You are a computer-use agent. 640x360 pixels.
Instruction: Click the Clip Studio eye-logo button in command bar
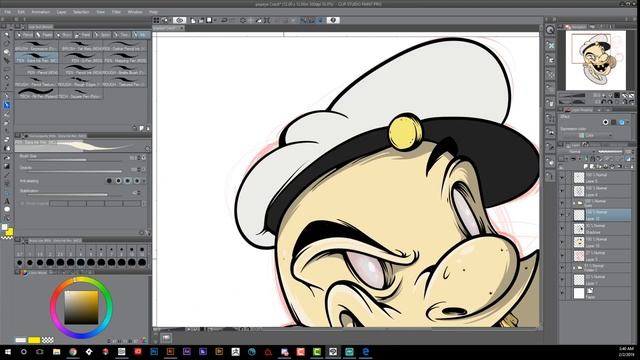(x=179, y=20)
